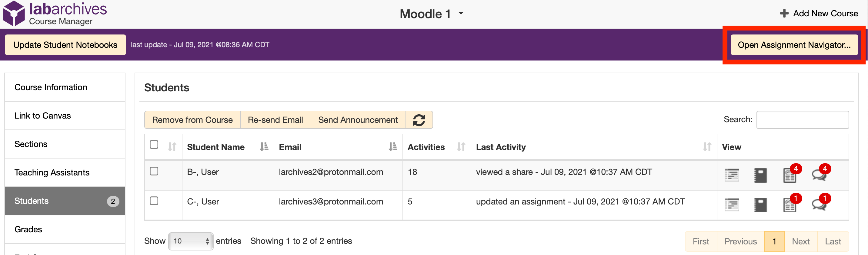Screen dimensions: 868x255
Task: Go to First page in pagination
Action: [701, 242]
